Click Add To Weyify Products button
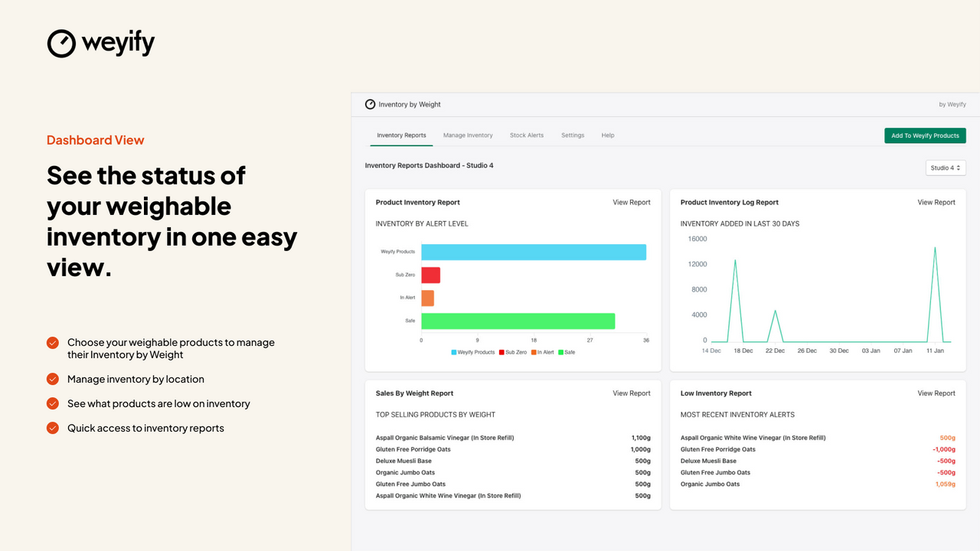Screen dimensions: 980x551 click(x=925, y=135)
